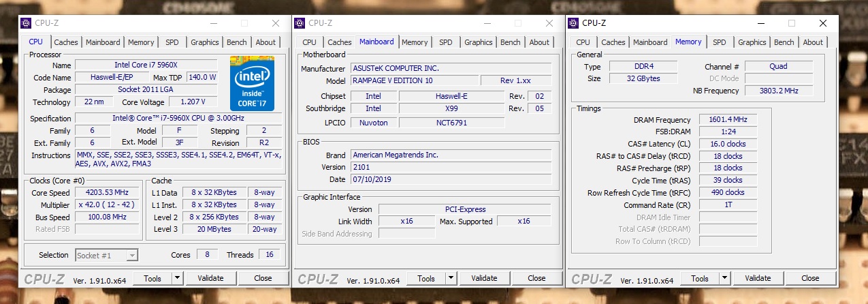Select the 'RAMPAGE V EDITION 10' model value
Screen dimensions: 868x304
coord(413,80)
